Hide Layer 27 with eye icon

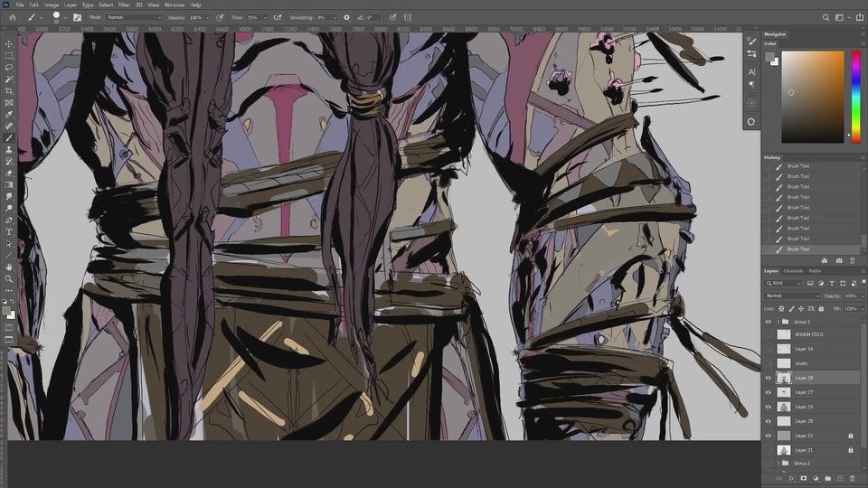point(769,392)
